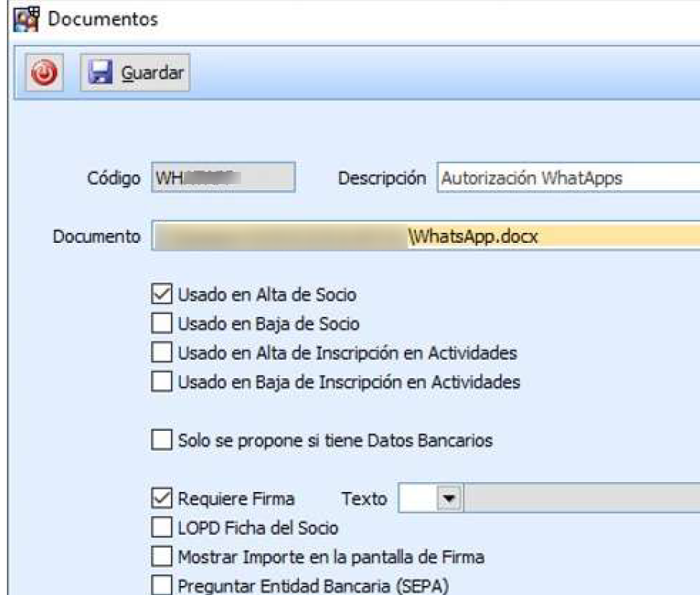Image resolution: width=700 pixels, height=595 pixels.
Task: Click the Documentos title bar text
Action: (x=103, y=19)
